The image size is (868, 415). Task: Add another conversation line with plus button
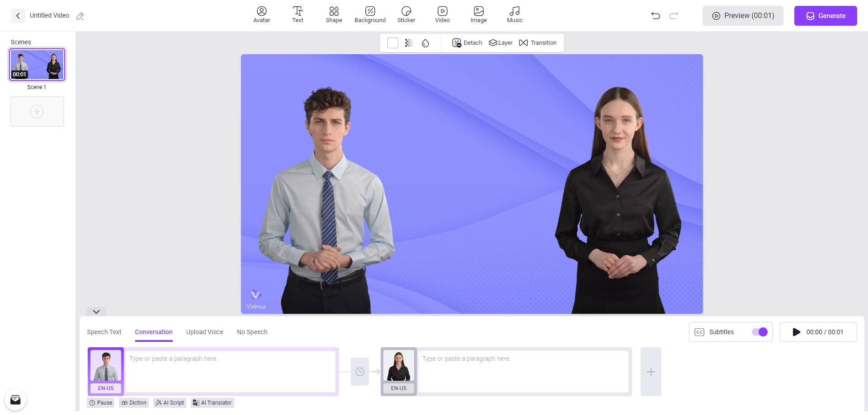pos(651,372)
